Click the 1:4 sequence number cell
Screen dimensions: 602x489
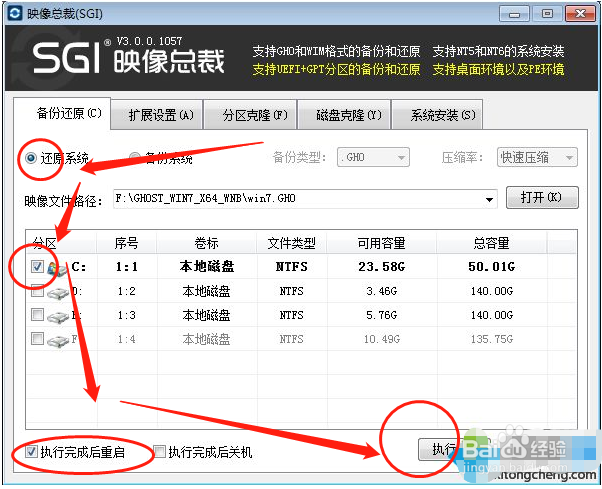(127, 339)
